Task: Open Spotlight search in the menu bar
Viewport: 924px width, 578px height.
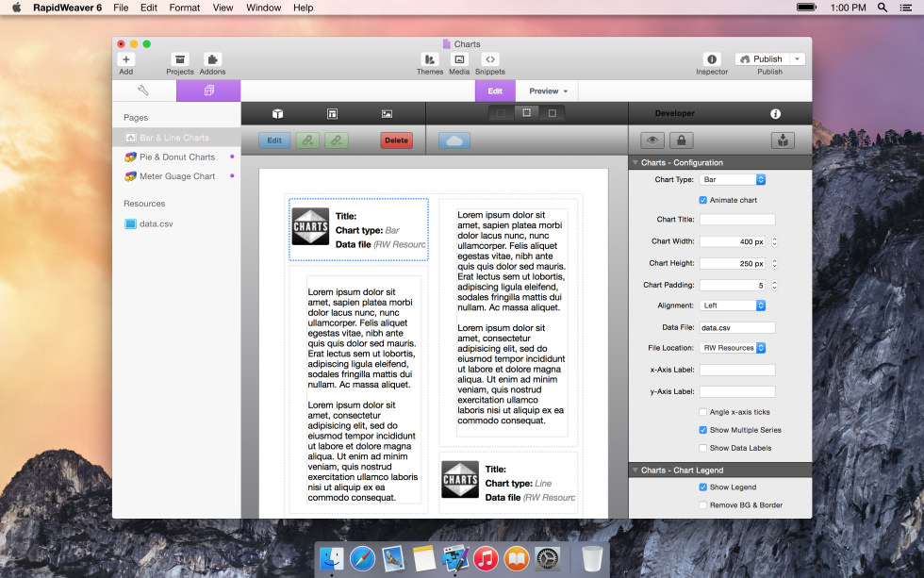Action: click(x=883, y=8)
